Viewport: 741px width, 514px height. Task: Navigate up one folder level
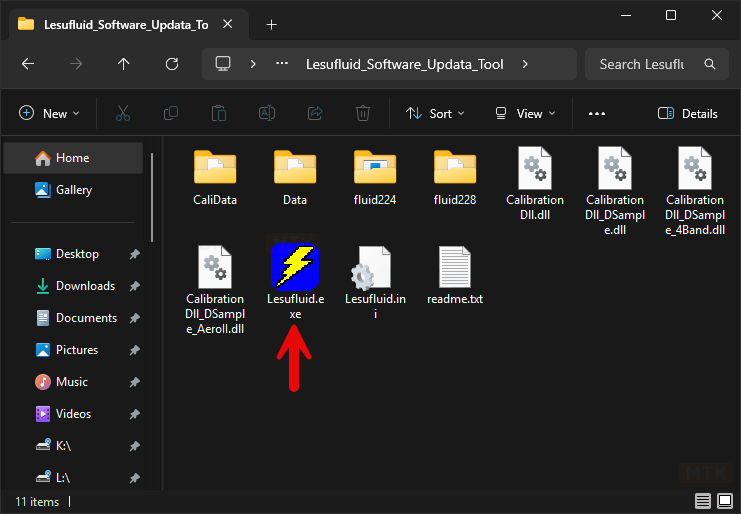pos(124,64)
